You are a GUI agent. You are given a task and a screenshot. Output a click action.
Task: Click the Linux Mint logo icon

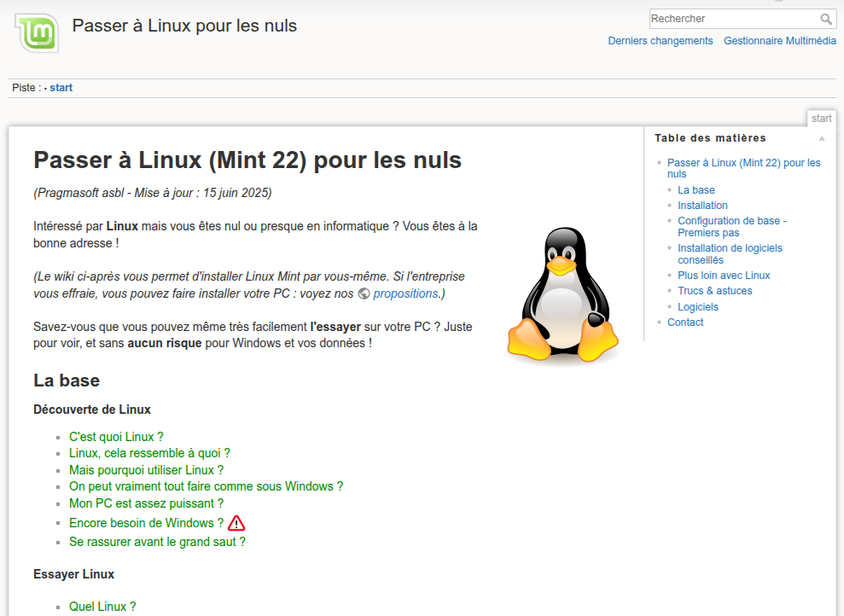tap(37, 32)
